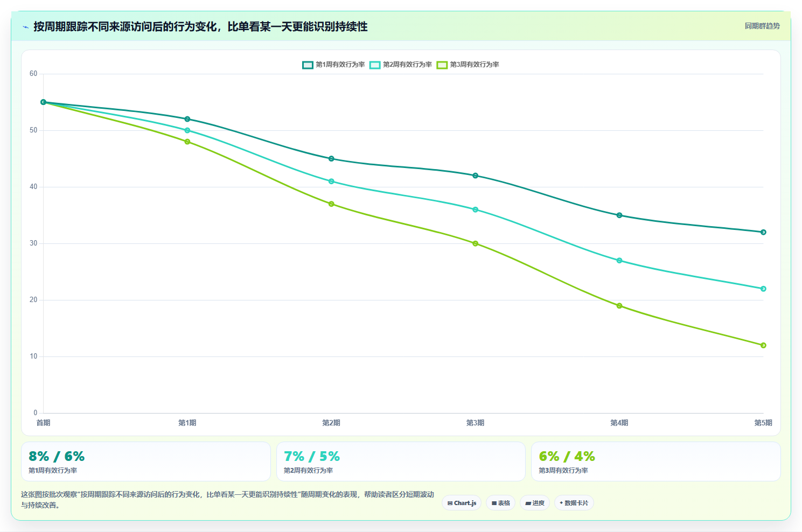Click cyan point at 第3期 value 36

(475, 209)
